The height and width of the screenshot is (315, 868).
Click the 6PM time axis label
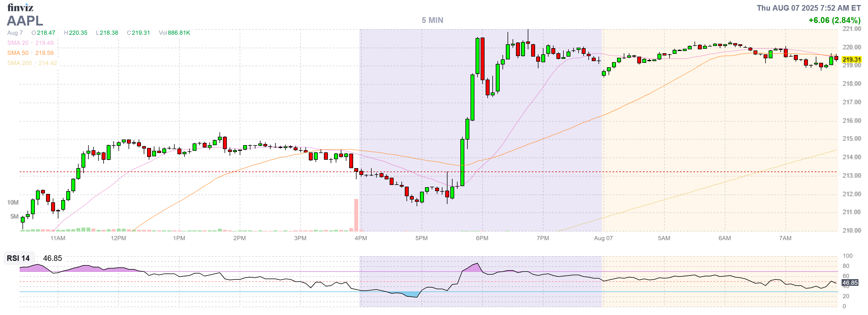482,238
